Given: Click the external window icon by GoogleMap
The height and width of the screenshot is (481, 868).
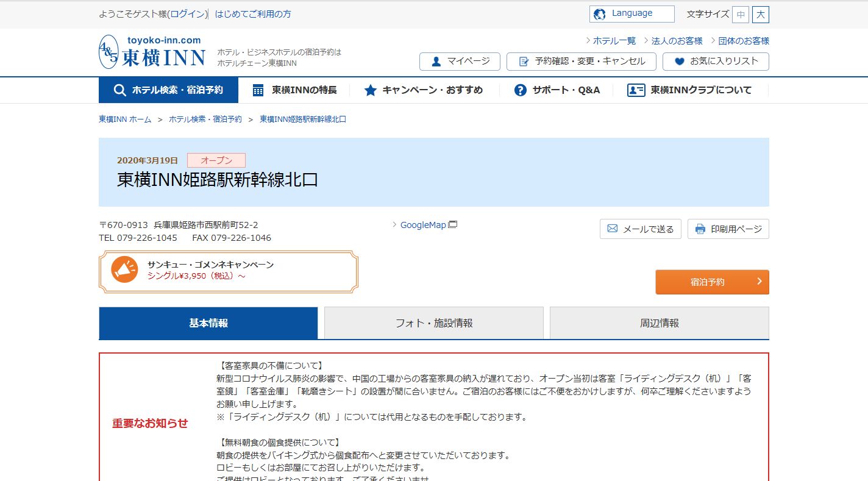Looking at the screenshot, I should pos(453,224).
